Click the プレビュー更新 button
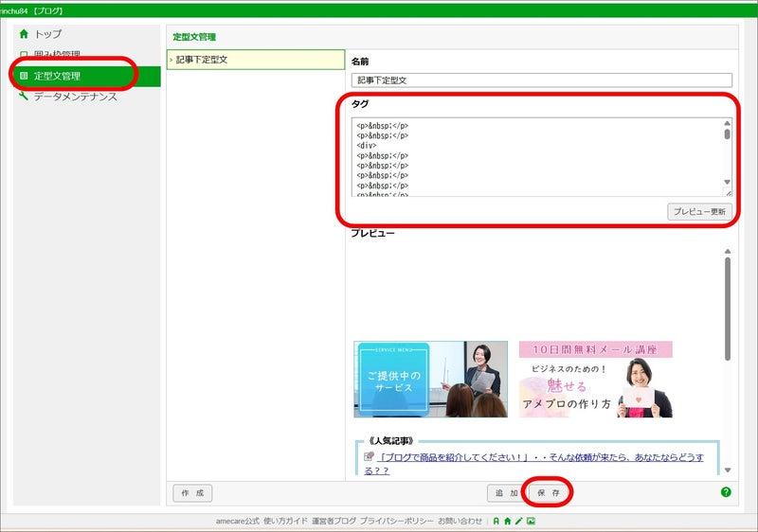This screenshot has width=758, height=532. tap(699, 211)
